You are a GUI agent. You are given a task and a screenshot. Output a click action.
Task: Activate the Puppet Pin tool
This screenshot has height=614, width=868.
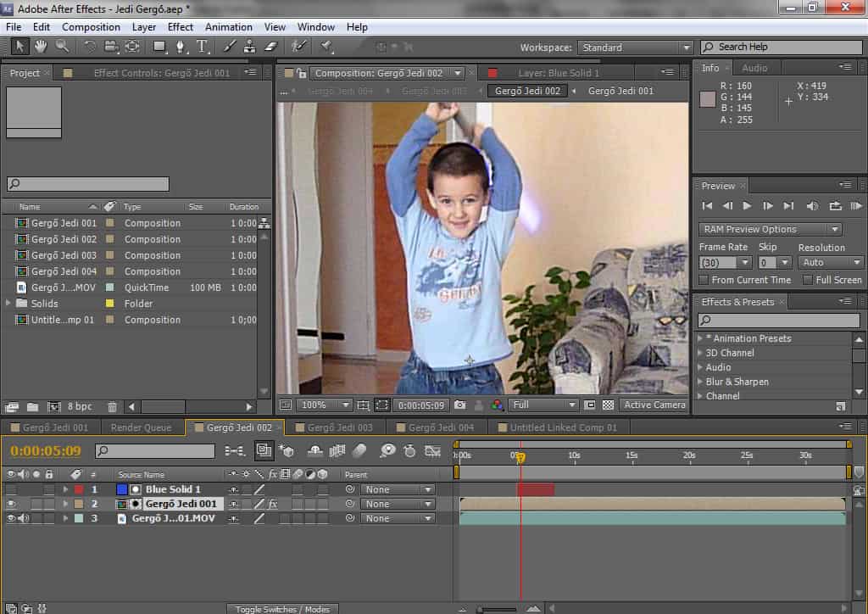[325, 46]
